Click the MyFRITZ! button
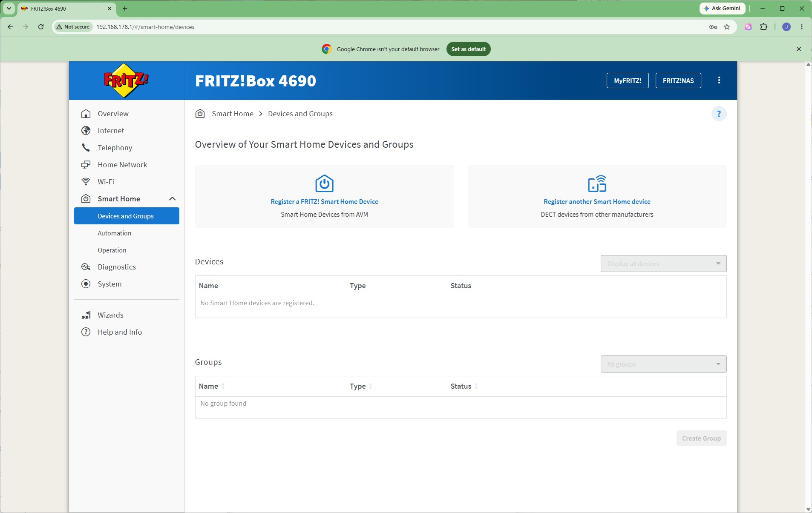The image size is (812, 513). (628, 80)
